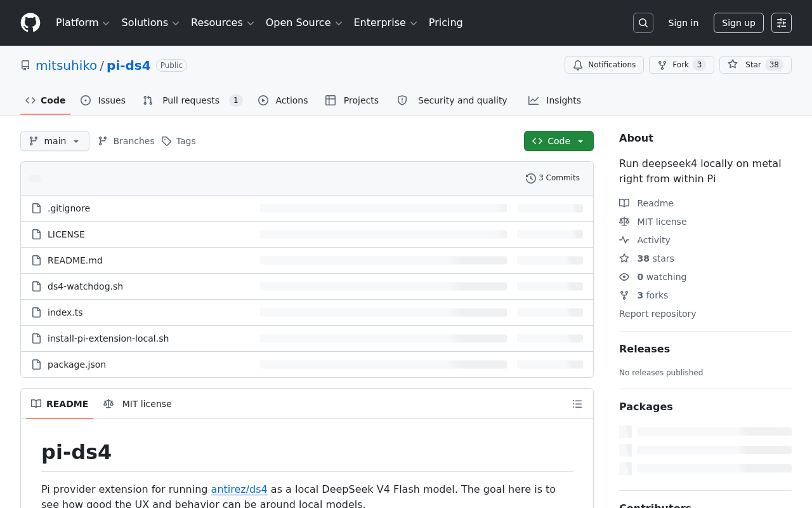Image resolution: width=812 pixels, height=508 pixels.
Task: Switch to the Insights tab
Action: click(x=554, y=100)
